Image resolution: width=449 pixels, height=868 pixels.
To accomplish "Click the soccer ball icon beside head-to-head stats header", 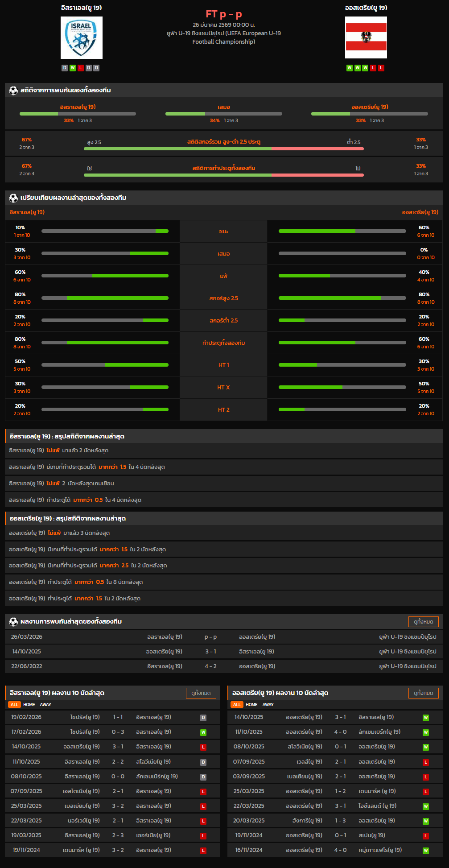I will click(13, 91).
